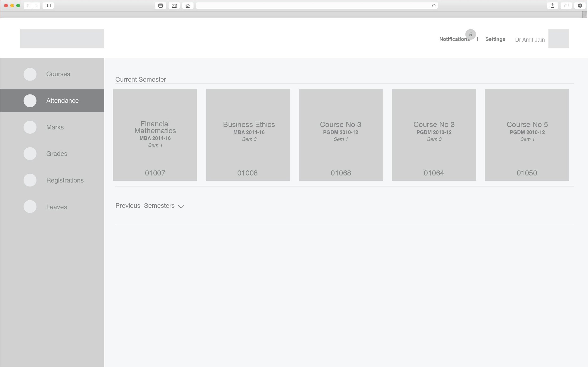Click the share icon in toolbar
588x367 pixels.
point(552,6)
